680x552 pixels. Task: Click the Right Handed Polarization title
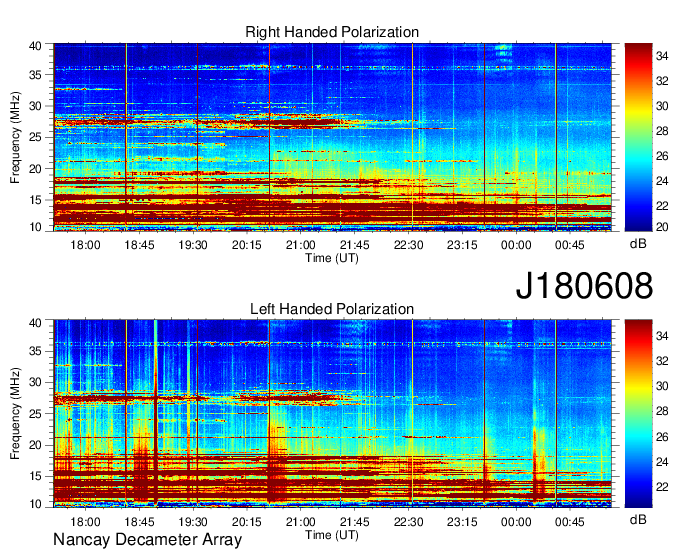(332, 32)
